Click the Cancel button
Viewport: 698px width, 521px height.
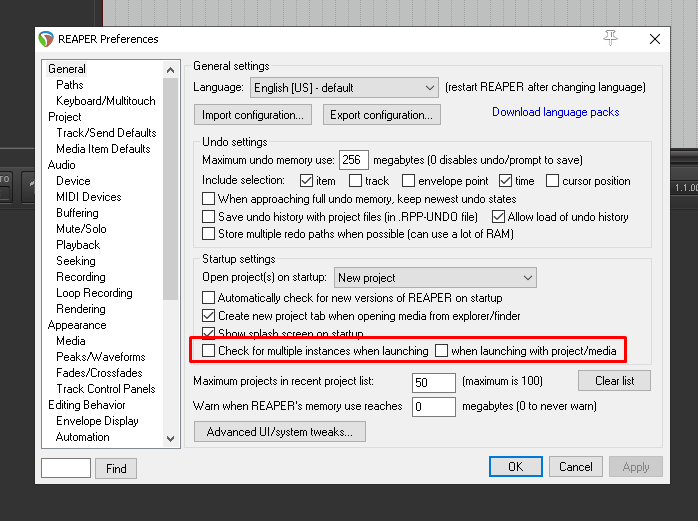pos(576,467)
